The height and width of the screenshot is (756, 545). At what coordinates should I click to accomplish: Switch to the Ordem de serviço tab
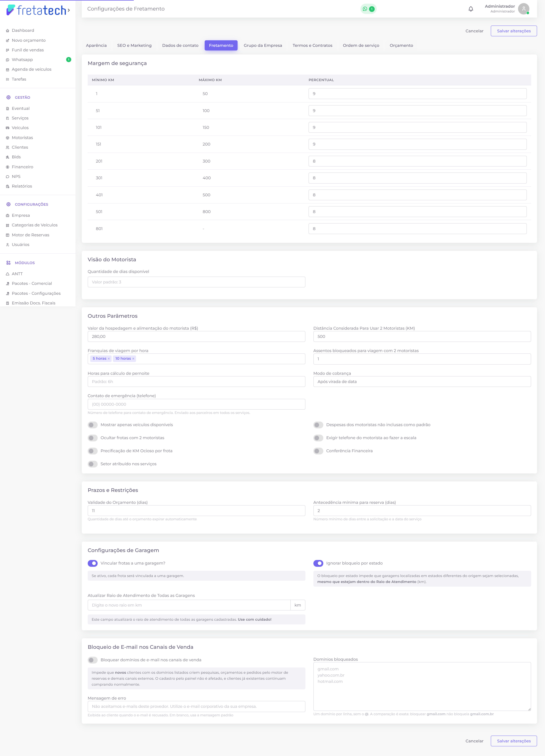[361, 45]
